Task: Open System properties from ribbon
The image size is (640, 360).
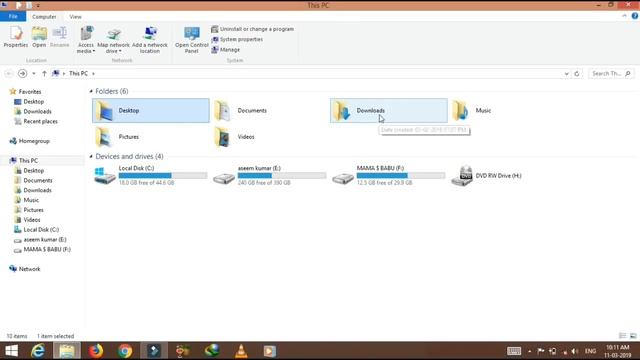Action: coord(237,39)
